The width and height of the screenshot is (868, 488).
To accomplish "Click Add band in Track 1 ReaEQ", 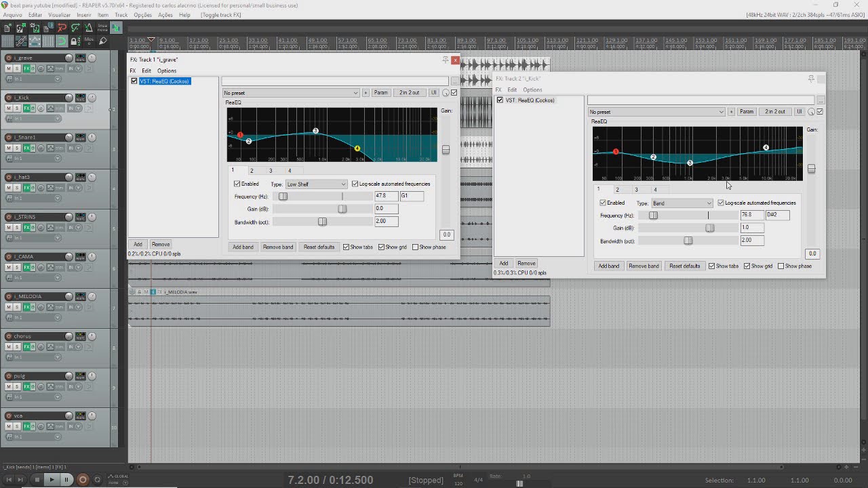I will tap(243, 247).
